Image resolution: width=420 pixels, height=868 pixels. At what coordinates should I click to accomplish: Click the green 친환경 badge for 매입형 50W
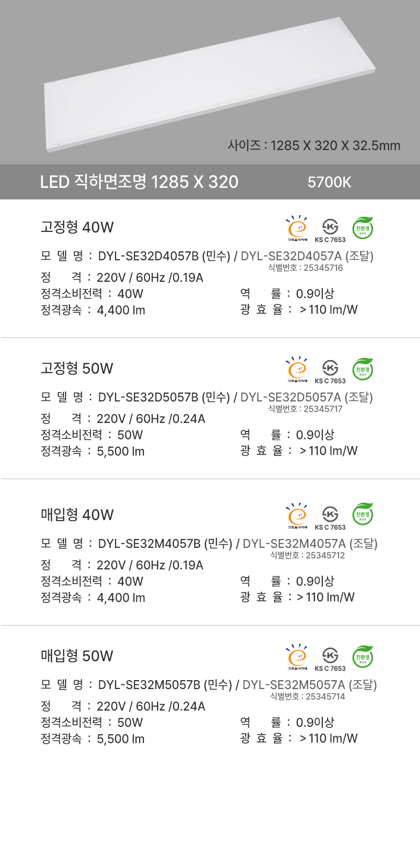click(x=363, y=657)
